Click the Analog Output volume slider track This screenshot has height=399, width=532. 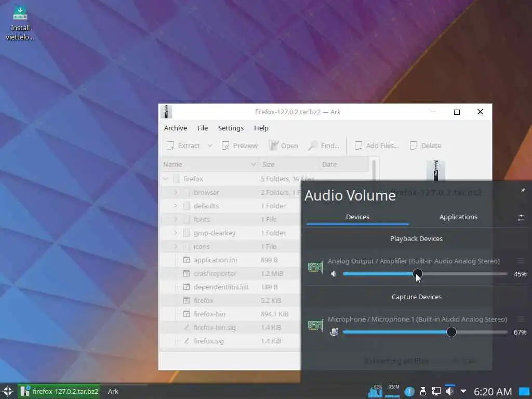tap(425, 274)
